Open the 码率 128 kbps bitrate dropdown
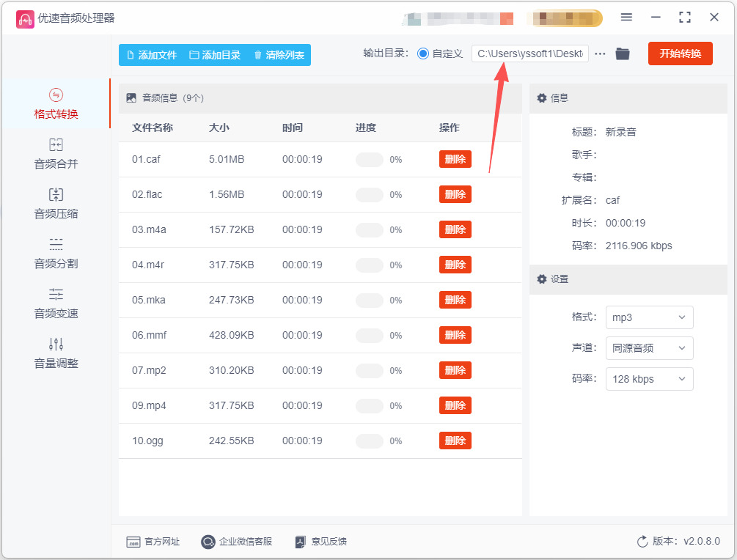The image size is (737, 560). coord(649,379)
